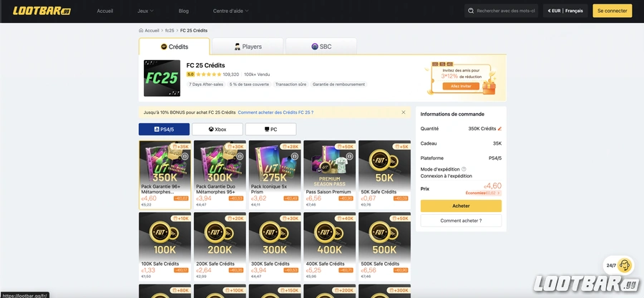Click the FC25 product image

click(162, 78)
